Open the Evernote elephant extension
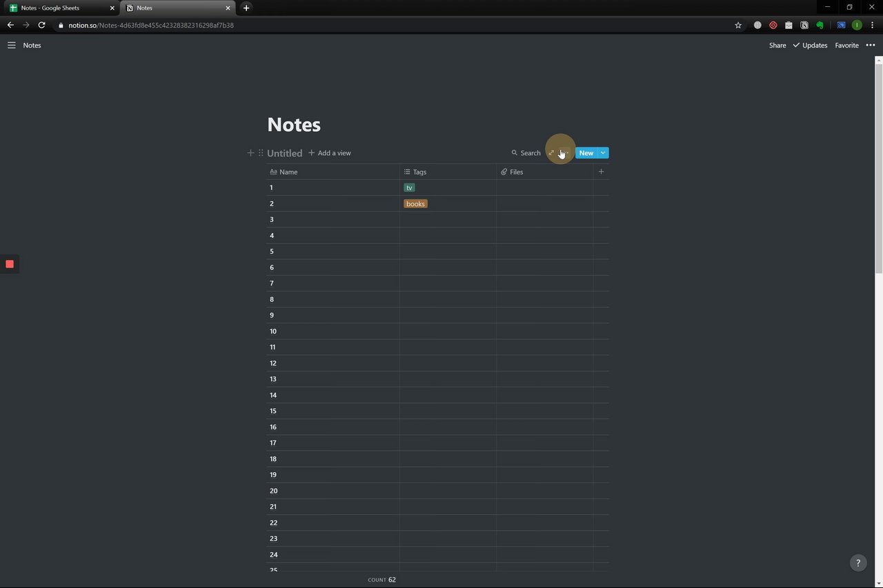 [820, 25]
